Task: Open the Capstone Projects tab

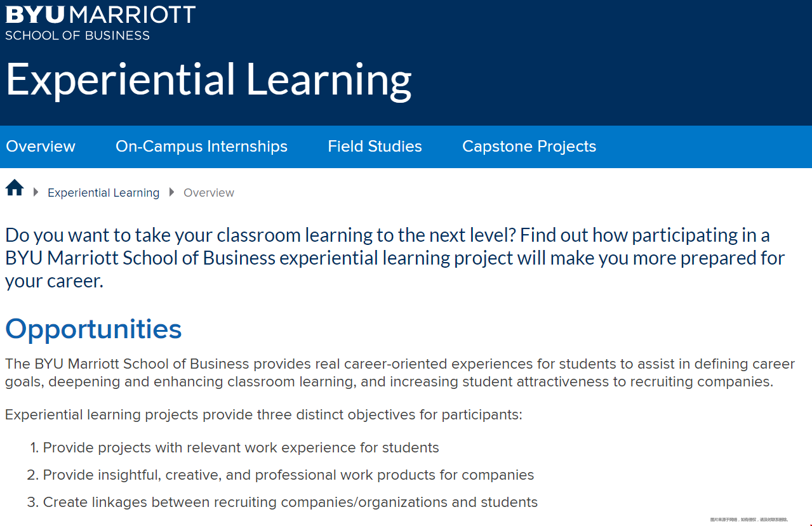Action: coord(529,147)
